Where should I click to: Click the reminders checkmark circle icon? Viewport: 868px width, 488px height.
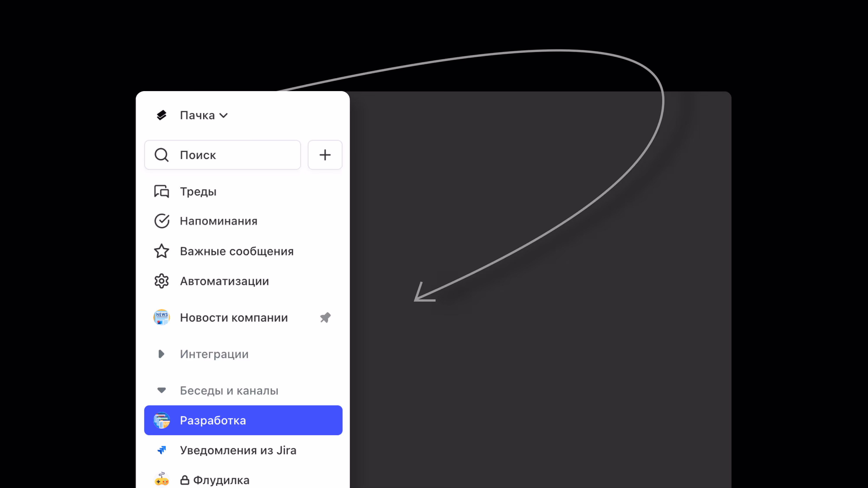(162, 221)
